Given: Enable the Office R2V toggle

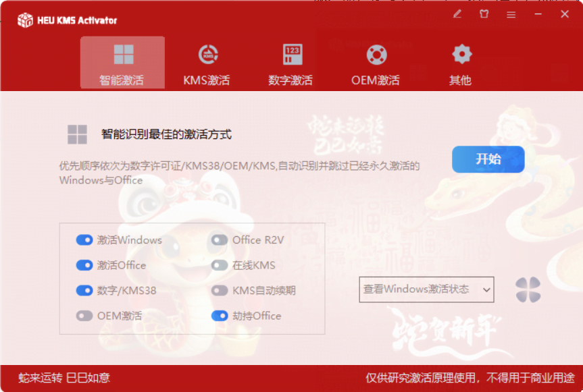Looking at the screenshot, I should coord(220,240).
